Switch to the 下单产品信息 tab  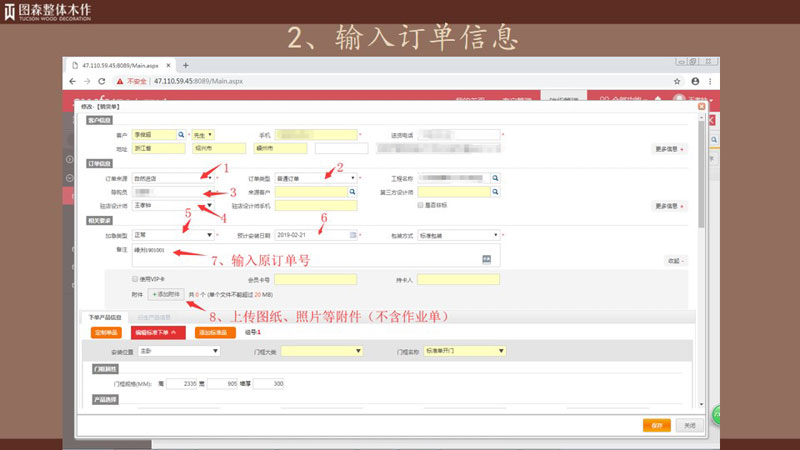(104, 316)
